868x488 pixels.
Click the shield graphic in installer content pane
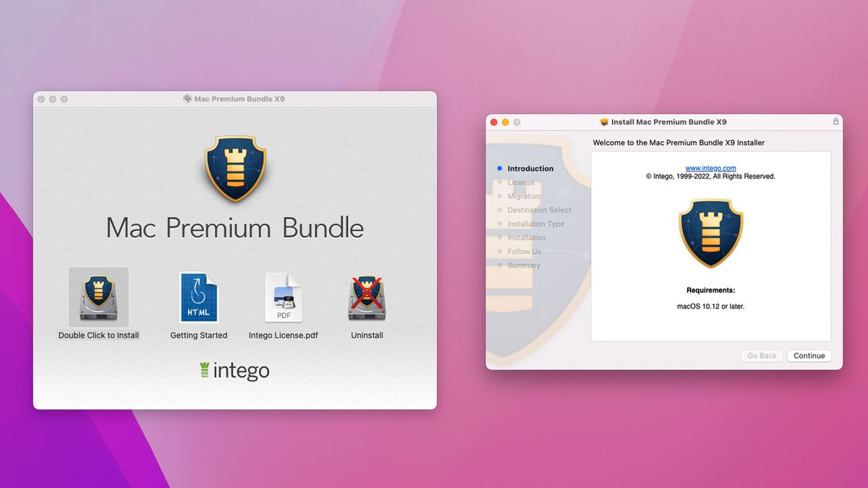pyautogui.click(x=711, y=234)
